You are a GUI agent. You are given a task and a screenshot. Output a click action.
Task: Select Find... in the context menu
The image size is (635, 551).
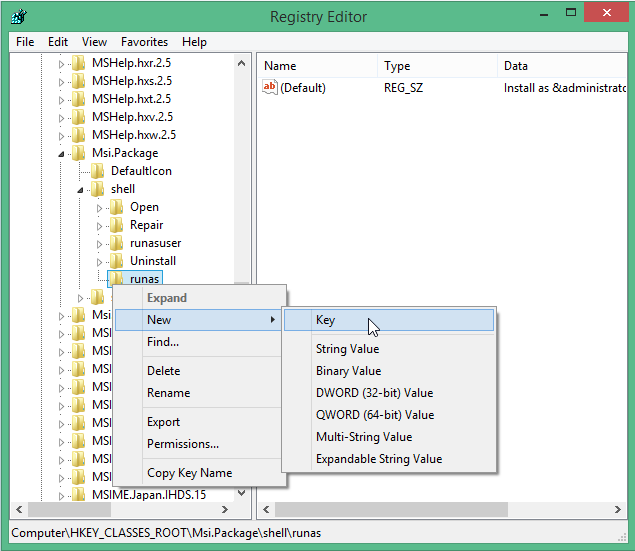tap(199, 342)
